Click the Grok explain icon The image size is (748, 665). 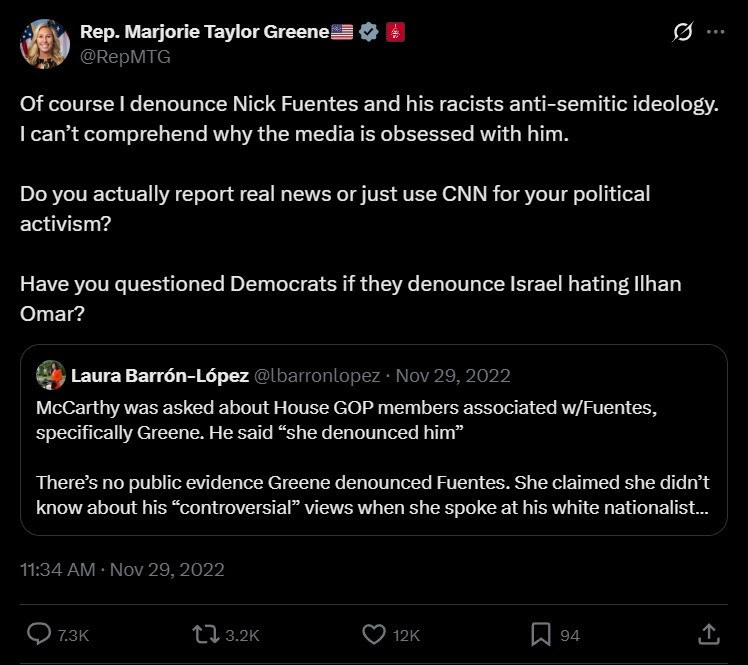tap(683, 32)
